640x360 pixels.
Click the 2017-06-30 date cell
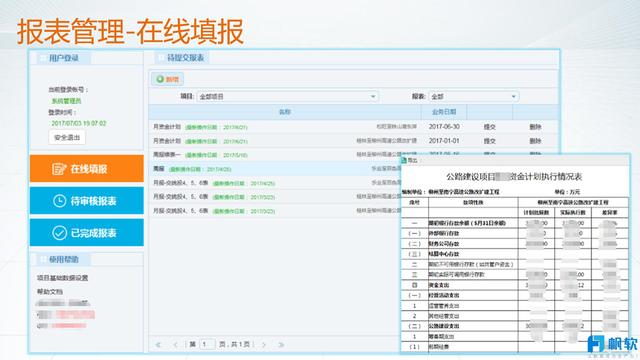pos(444,127)
